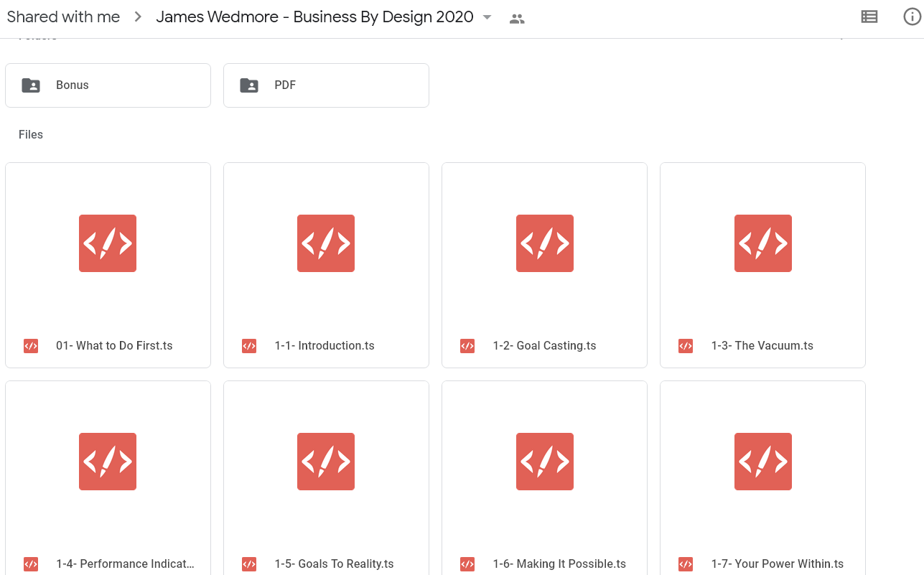
Task: Click small file icon beside 1-6- Making It Possible.ts
Action: (467, 564)
